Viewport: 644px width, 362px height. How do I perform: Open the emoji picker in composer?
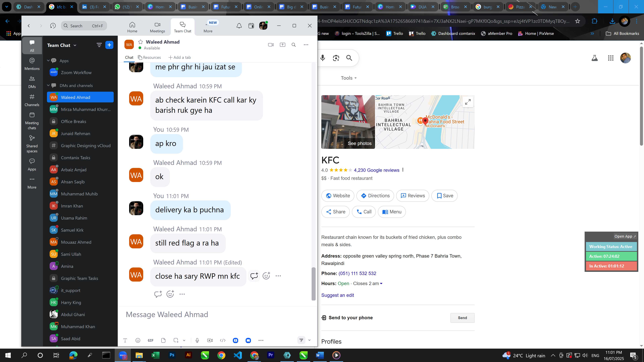coord(138,340)
